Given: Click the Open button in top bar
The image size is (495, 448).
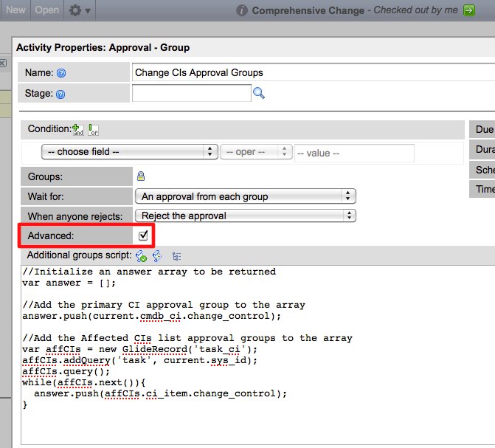Looking at the screenshot, I should [x=47, y=10].
